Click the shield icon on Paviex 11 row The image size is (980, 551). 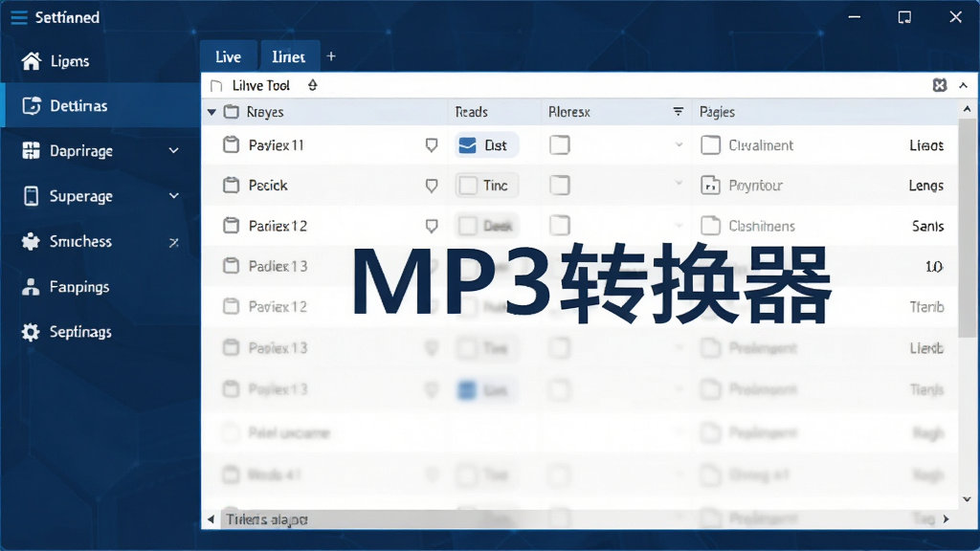432,145
